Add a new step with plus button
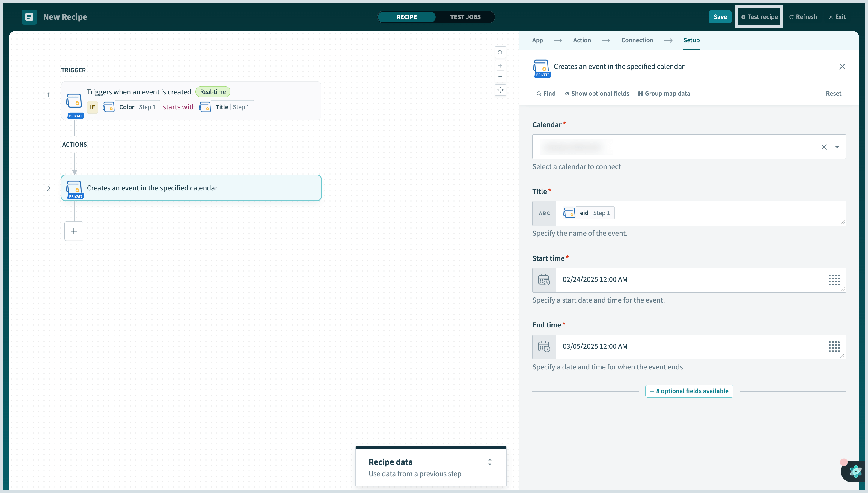 (x=74, y=231)
